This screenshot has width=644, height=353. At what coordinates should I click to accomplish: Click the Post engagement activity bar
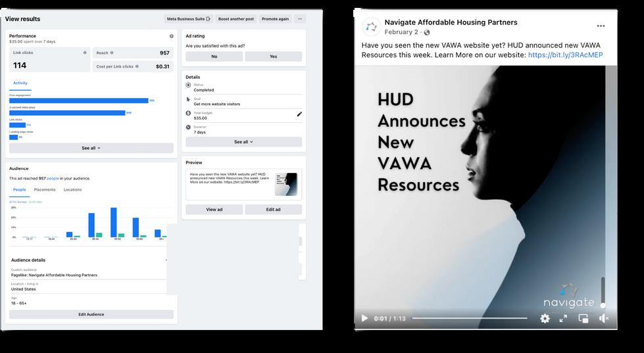pyautogui.click(x=79, y=101)
